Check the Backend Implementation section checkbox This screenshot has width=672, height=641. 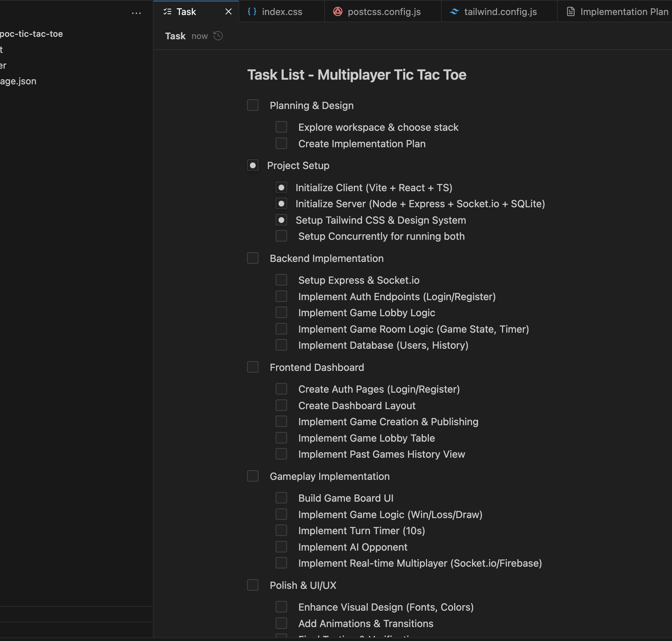coord(252,258)
